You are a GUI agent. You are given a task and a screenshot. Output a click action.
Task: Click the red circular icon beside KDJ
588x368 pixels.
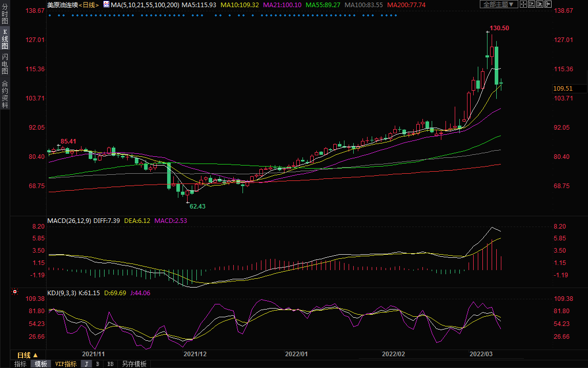pos(15,292)
